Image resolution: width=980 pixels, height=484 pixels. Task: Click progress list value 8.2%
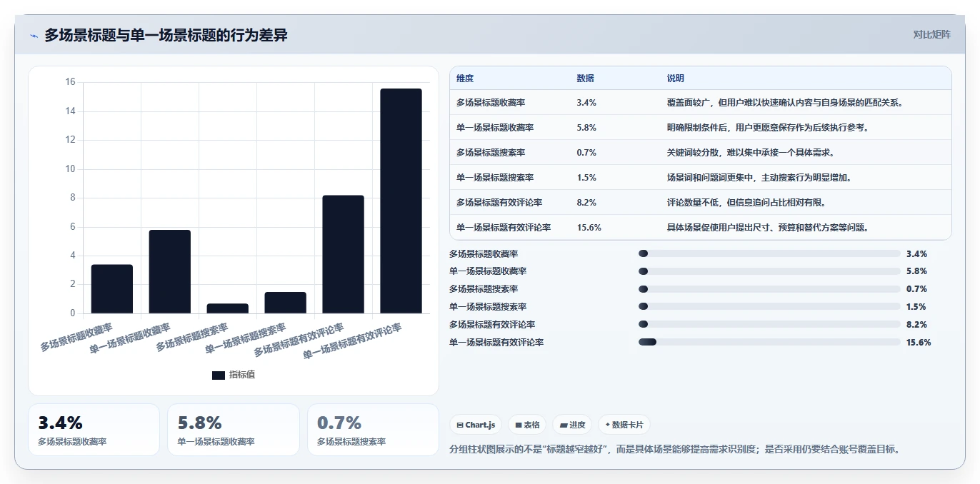(916, 324)
